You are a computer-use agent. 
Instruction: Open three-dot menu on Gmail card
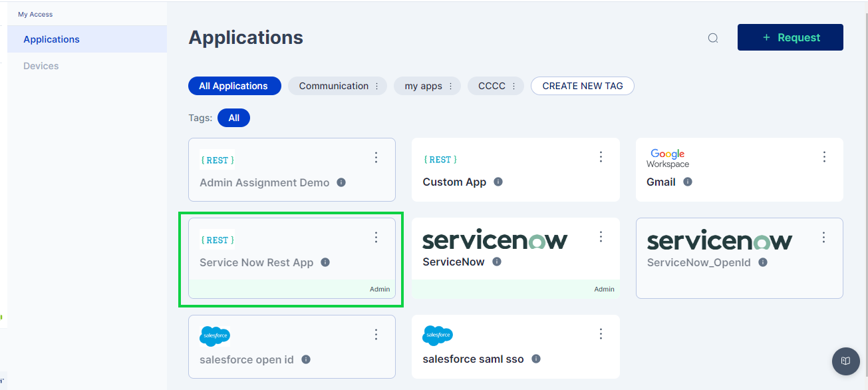pos(824,157)
